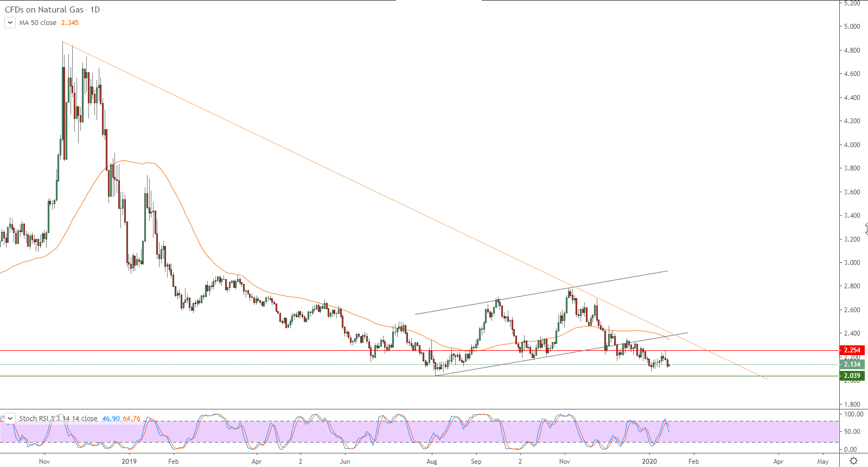Viewport: 868px width, 467px height.
Task: Click price axis value 3.000
Action: point(852,263)
